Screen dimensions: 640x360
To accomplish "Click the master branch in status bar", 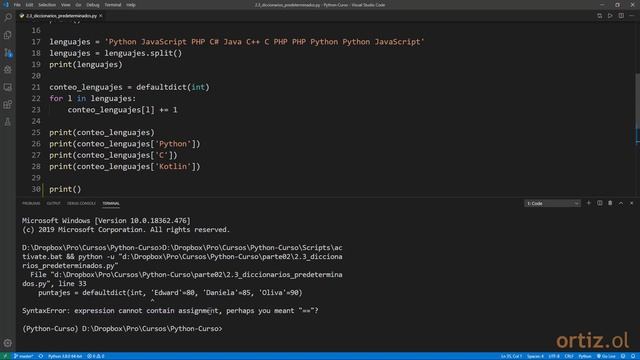I will click(x=24, y=356).
